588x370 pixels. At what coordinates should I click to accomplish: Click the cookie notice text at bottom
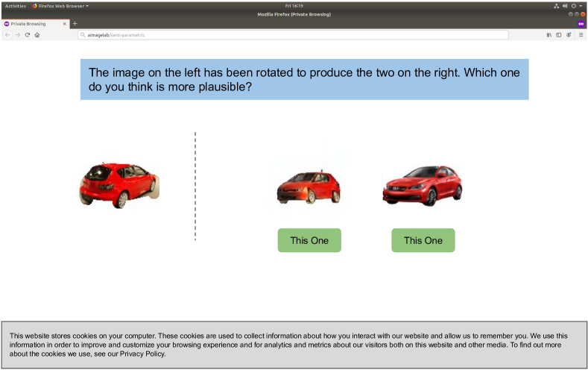(288, 345)
